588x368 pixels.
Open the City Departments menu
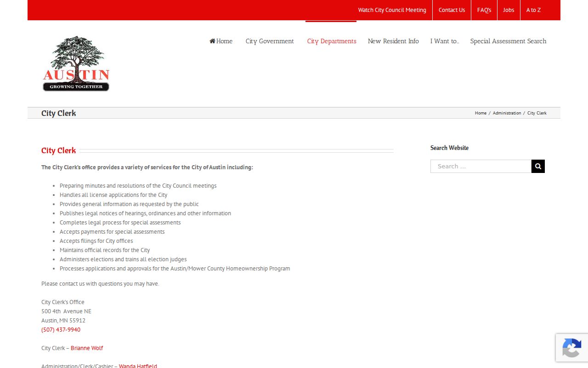[x=332, y=41]
